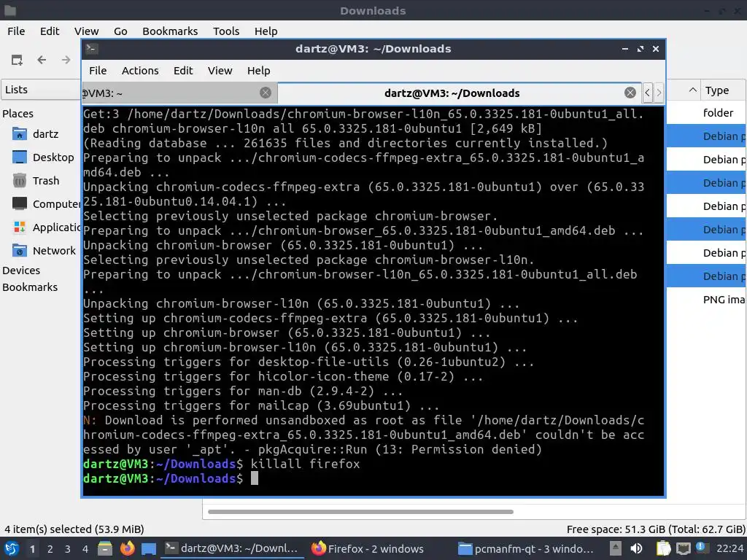This screenshot has height=560, width=747.
Task: Open the terminal's Edit menu
Action: pyautogui.click(x=183, y=71)
